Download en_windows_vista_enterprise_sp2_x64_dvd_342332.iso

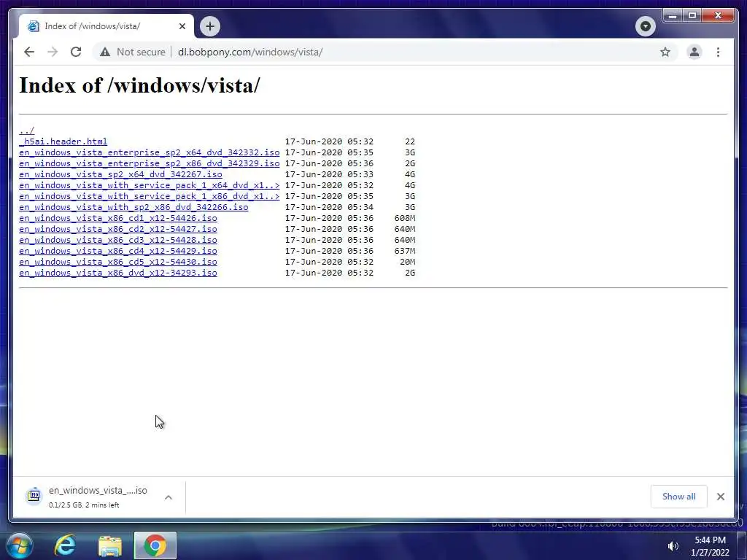(x=149, y=152)
